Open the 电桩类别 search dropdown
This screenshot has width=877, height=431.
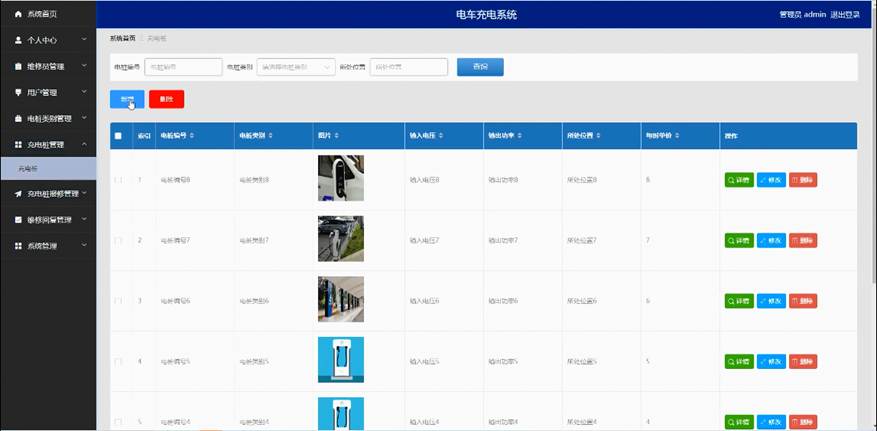point(296,67)
